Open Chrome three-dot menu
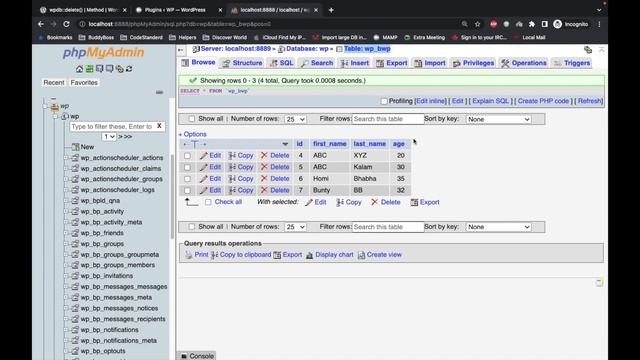This screenshot has width=640, height=360. click(x=599, y=24)
